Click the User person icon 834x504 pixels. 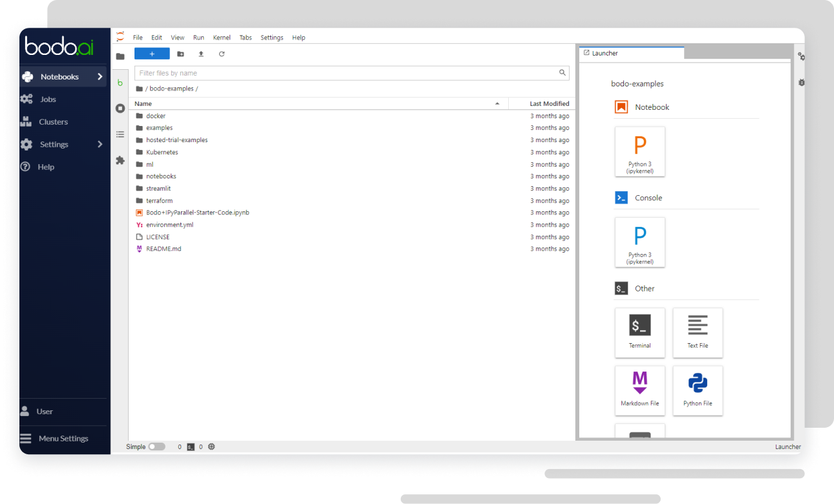pos(25,411)
